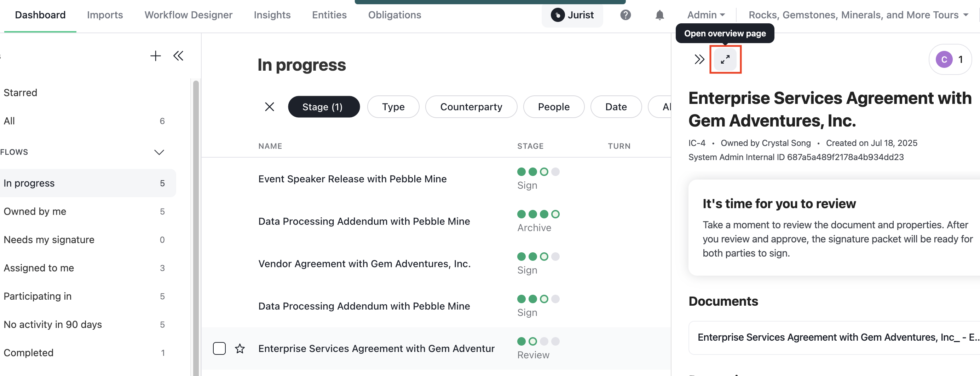This screenshot has height=376, width=980.
Task: Add a new item with plus icon
Action: [x=155, y=56]
